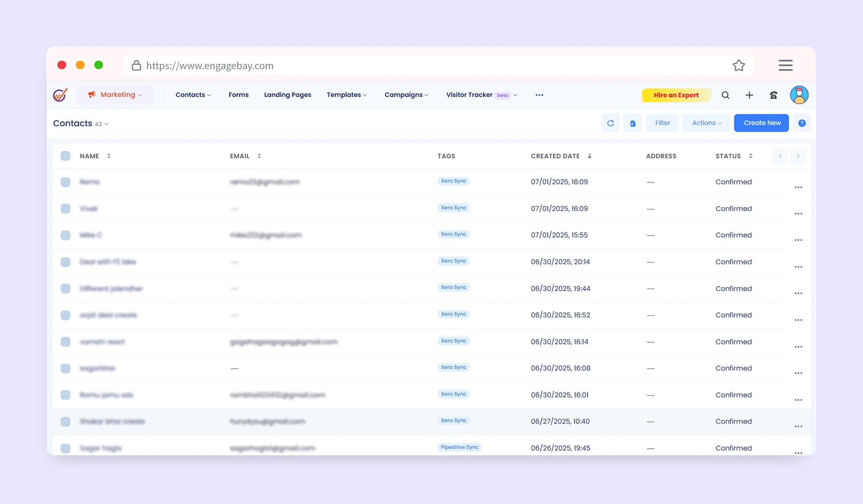This screenshot has height=504, width=863.
Task: Open the Forms menu item
Action: (x=238, y=95)
